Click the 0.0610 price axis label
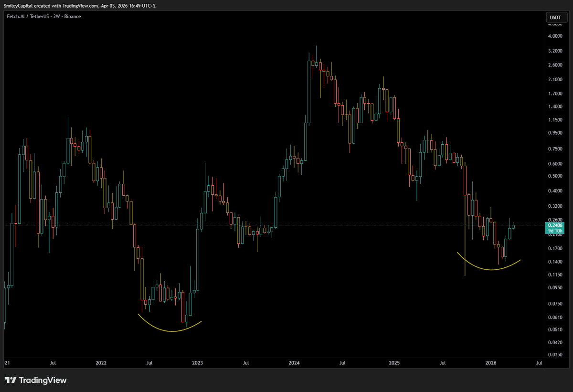The width and height of the screenshot is (573, 392). [x=555, y=317]
